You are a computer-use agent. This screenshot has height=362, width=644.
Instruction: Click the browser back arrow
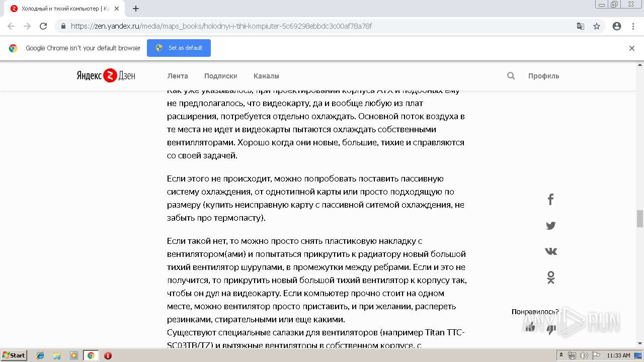tap(11, 26)
